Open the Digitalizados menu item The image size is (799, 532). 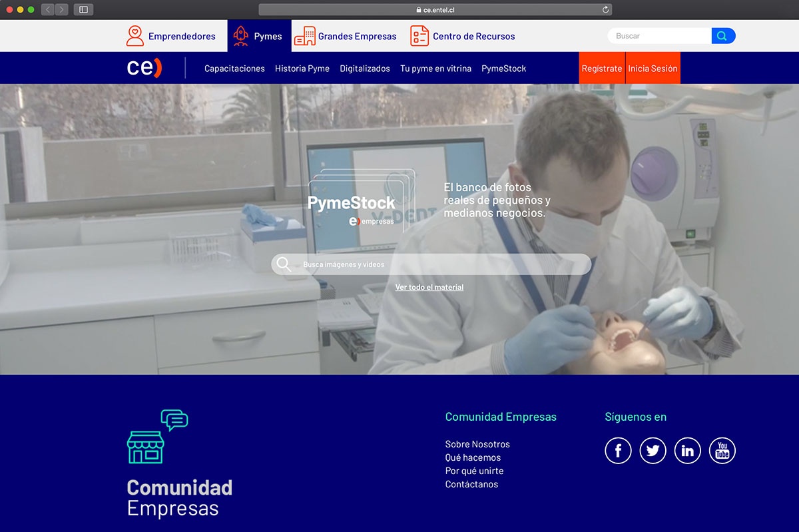coord(365,69)
